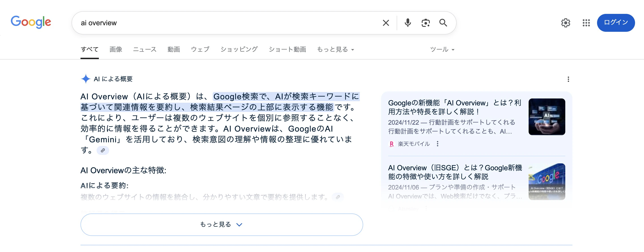Screen dimensions: 644x252
Task: Open 楽天モバイル result three-dot menu
Action: (x=437, y=144)
